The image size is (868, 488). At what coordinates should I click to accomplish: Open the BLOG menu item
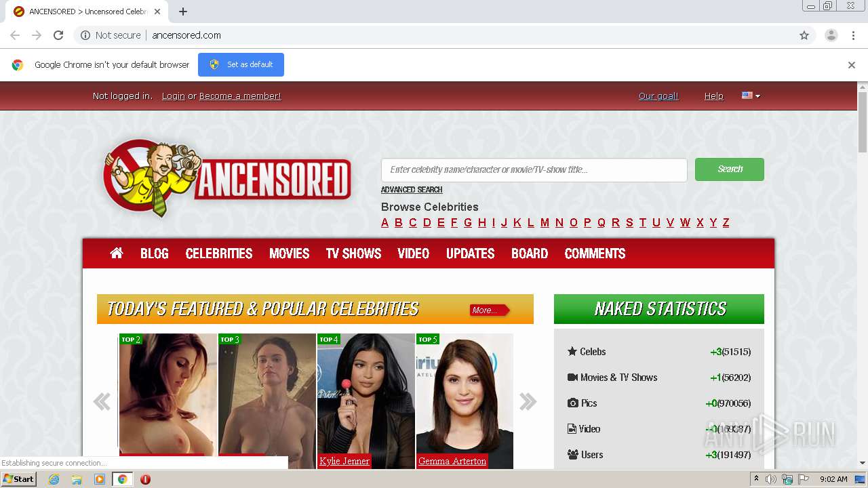[155, 253]
